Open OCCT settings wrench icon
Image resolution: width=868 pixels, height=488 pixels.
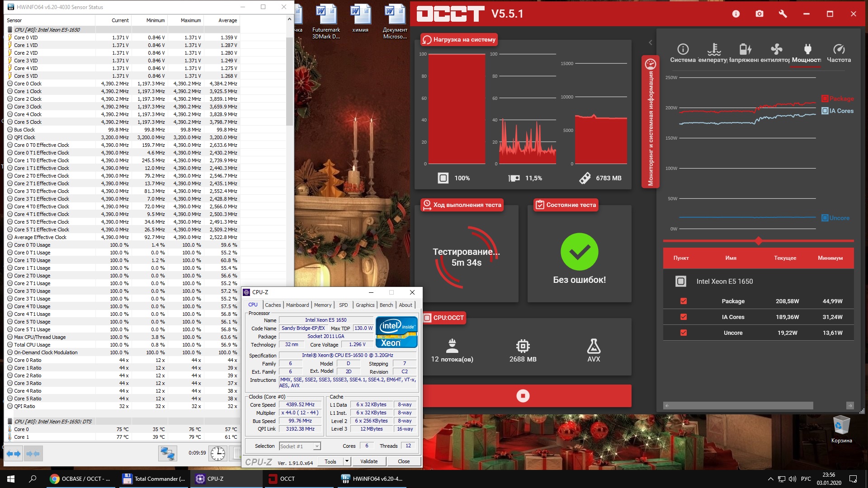click(783, 14)
